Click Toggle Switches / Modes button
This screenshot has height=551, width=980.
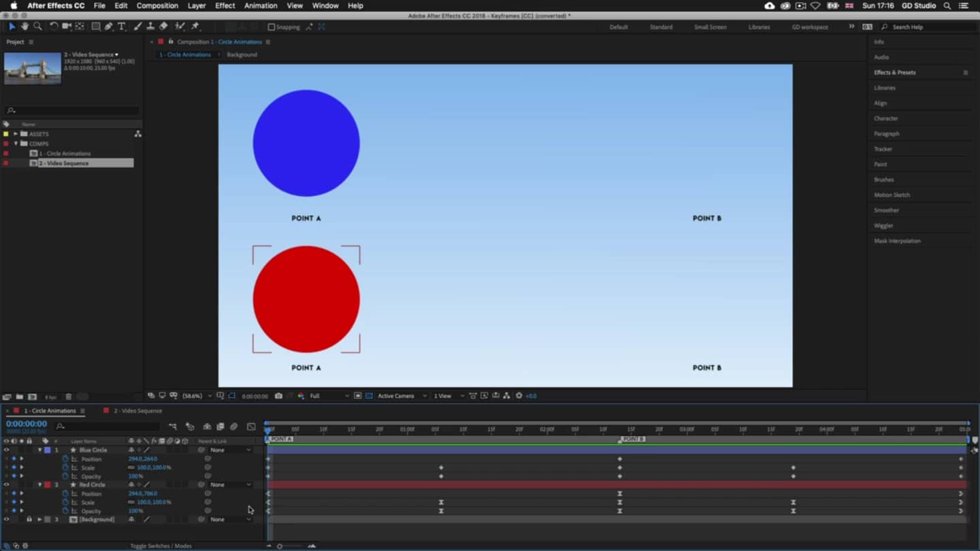click(161, 546)
